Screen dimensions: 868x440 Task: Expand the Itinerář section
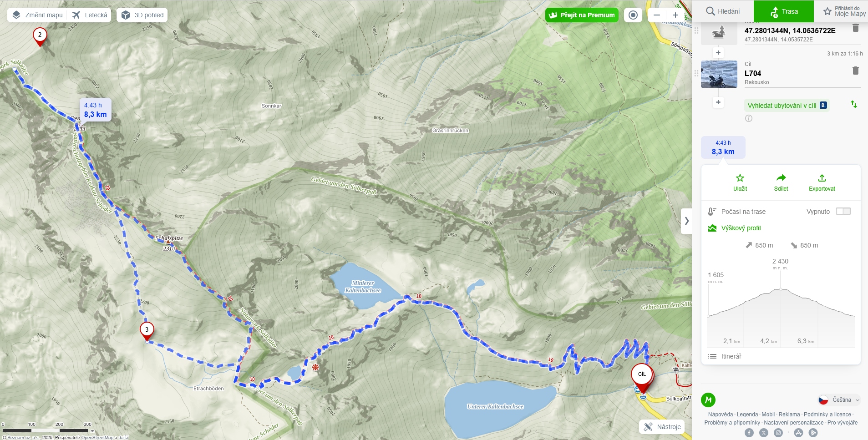click(x=781, y=356)
